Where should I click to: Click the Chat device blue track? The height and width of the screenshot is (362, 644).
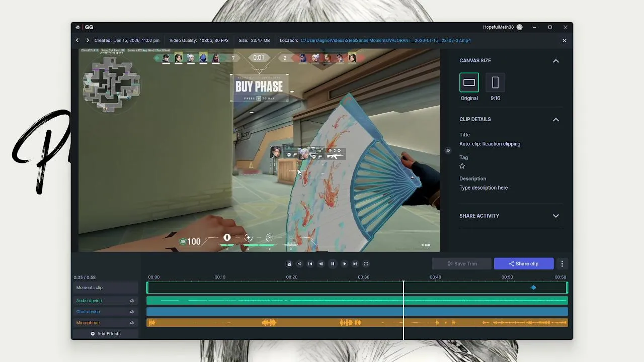357,312
